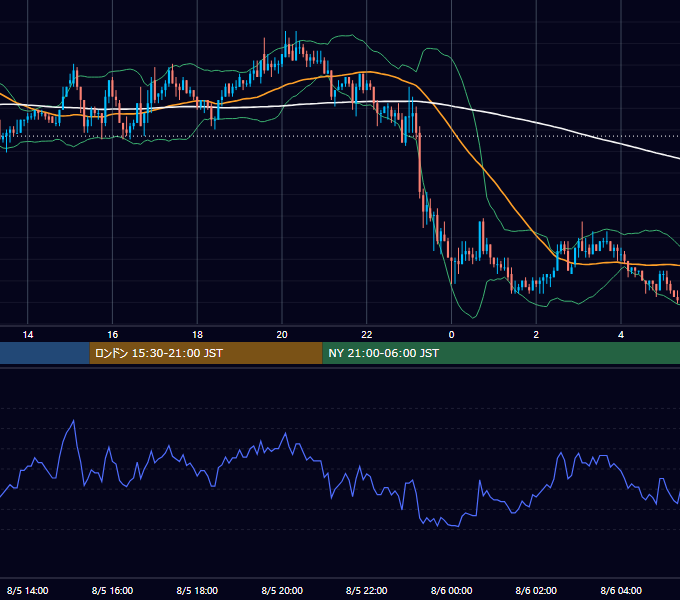Click the oscillator peak near 8/5 15:00
This screenshot has height=600, width=680.
pos(73,421)
